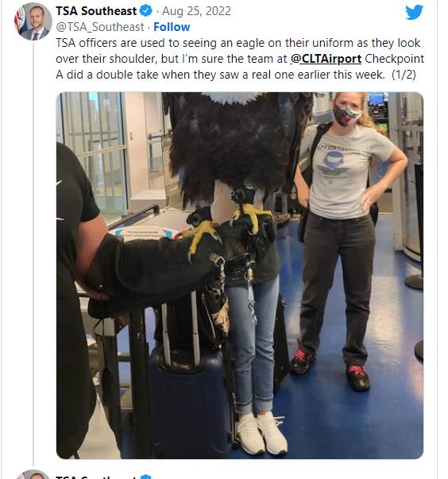448x479 pixels.
Task: Open TSA Southeast profile avatar at top
Action: (33, 21)
